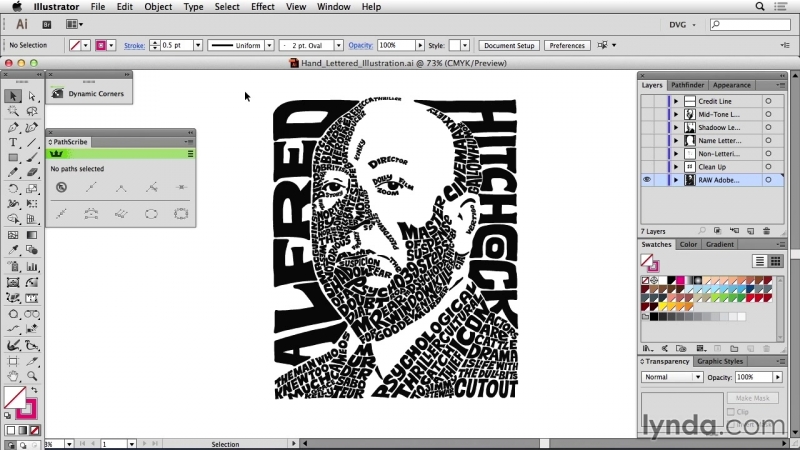Open the Window menu
The width and height of the screenshot is (800, 450).
click(334, 7)
